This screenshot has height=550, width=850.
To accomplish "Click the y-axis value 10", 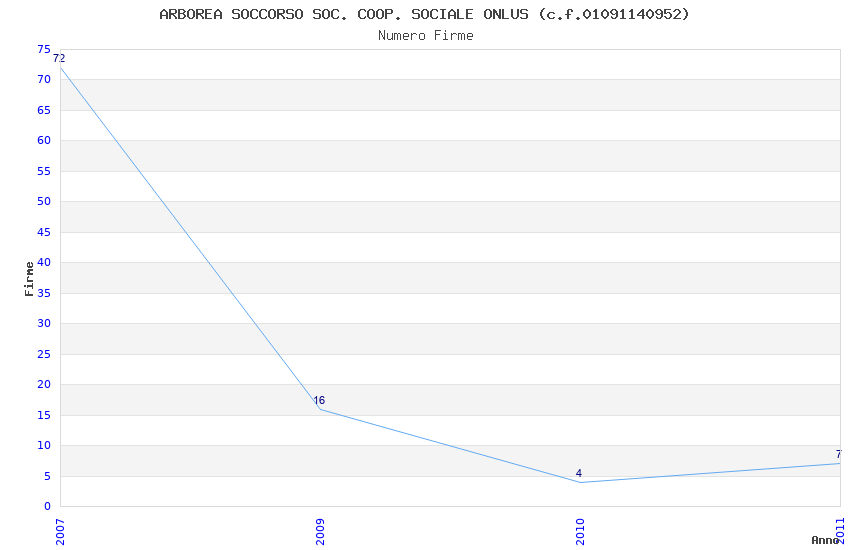I will (44, 445).
